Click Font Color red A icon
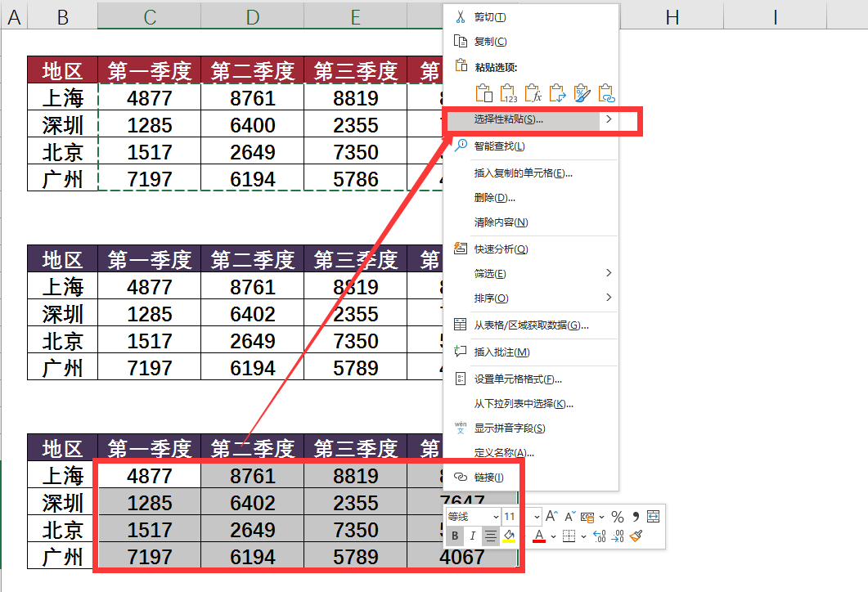 pyautogui.click(x=539, y=536)
